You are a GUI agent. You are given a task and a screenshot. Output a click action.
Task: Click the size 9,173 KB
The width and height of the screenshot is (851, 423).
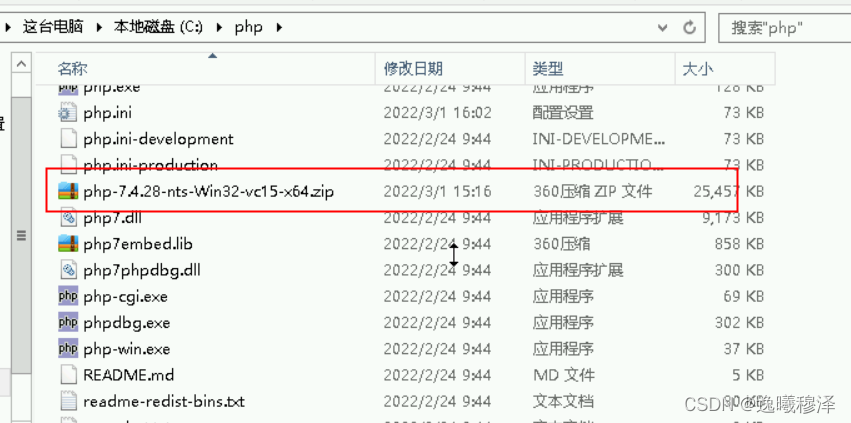click(x=733, y=218)
